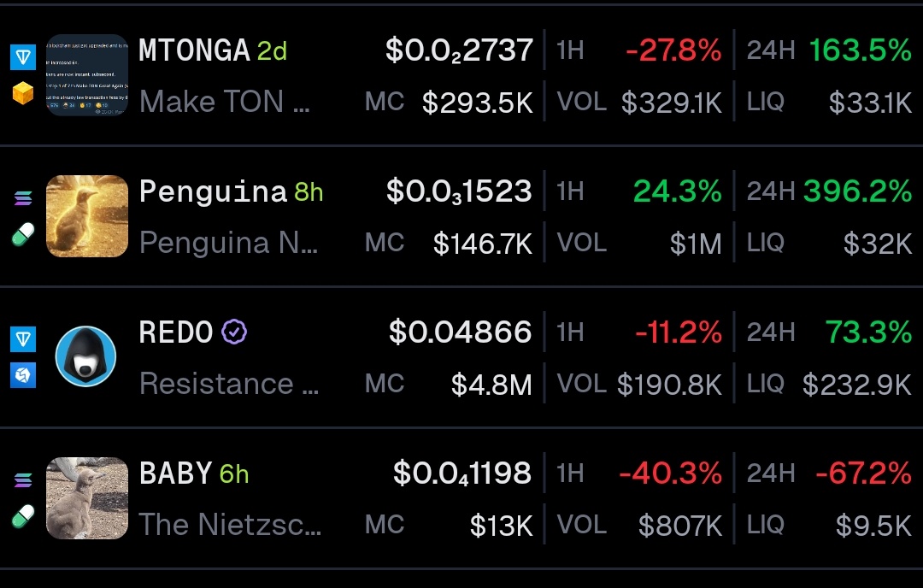Viewport: 923px width, 588px height.
Task: Open the BABY token thumbnail
Action: 86,497
